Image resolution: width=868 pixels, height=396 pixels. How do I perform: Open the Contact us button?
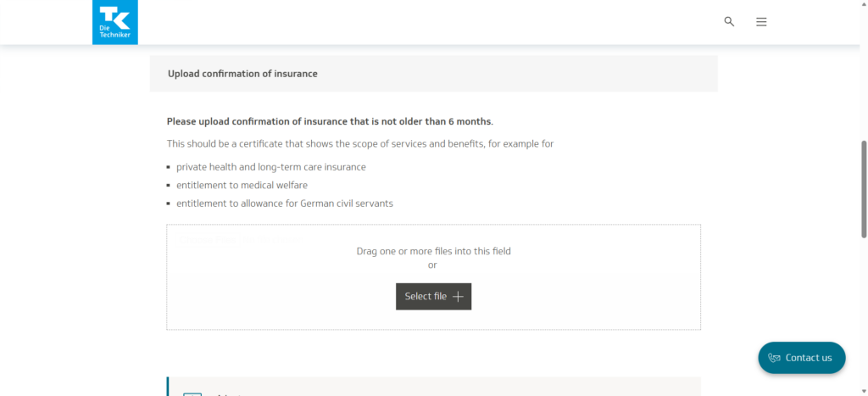802,358
